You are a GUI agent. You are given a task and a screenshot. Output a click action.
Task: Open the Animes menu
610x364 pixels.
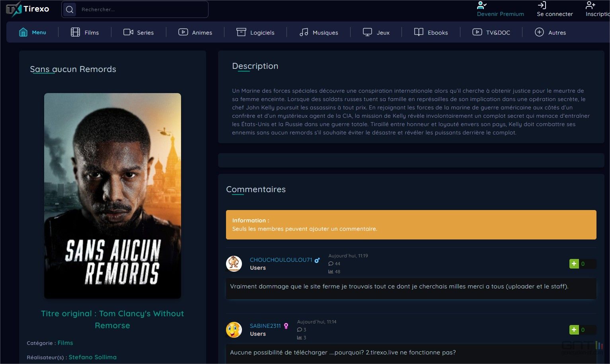click(x=195, y=32)
